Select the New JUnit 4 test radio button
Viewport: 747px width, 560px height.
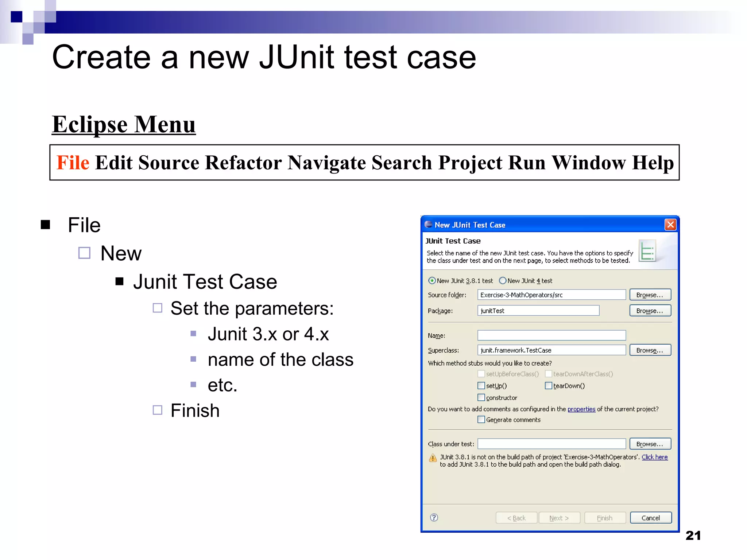(503, 280)
